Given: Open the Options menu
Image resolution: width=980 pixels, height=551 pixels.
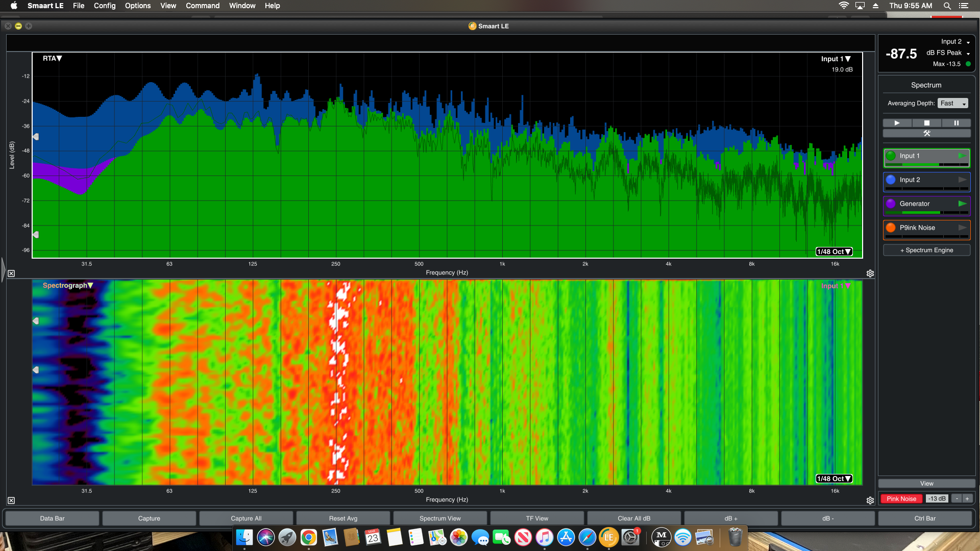Looking at the screenshot, I should [138, 6].
